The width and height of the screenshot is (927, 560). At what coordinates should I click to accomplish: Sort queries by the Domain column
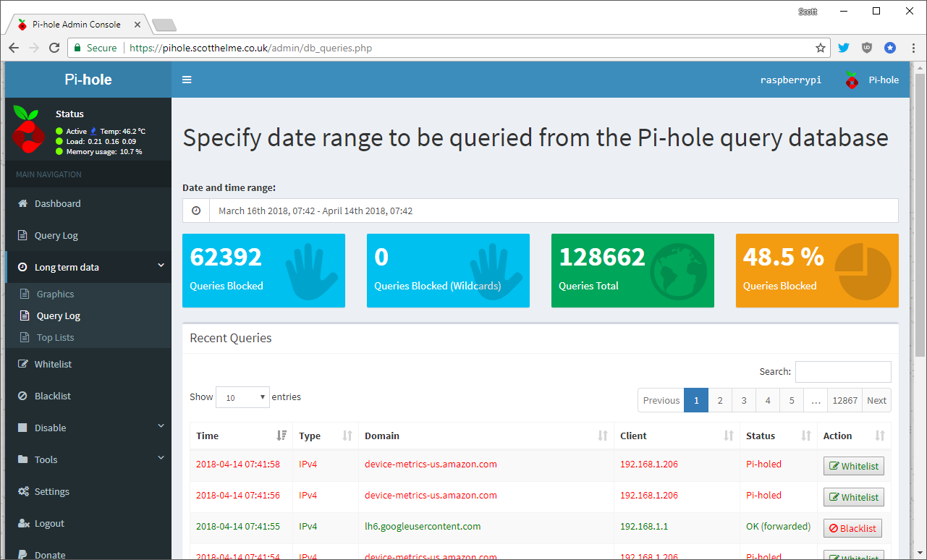(382, 436)
